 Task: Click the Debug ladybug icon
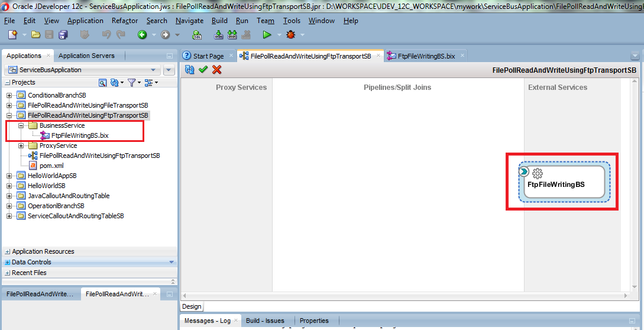click(x=291, y=35)
